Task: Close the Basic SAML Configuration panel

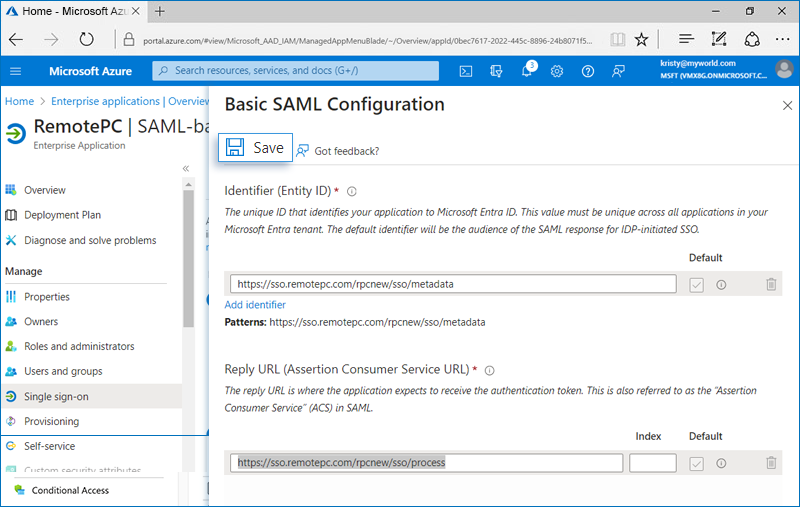Action: click(x=786, y=105)
